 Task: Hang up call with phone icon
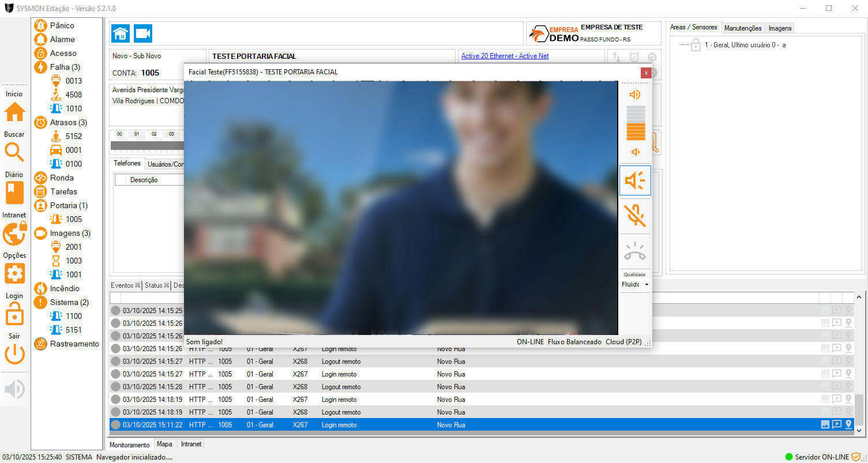click(635, 252)
